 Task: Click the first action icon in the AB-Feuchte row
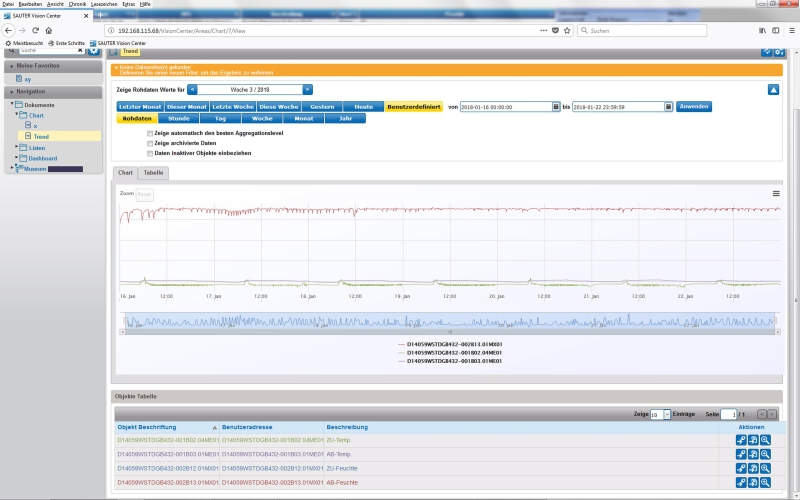pos(741,482)
